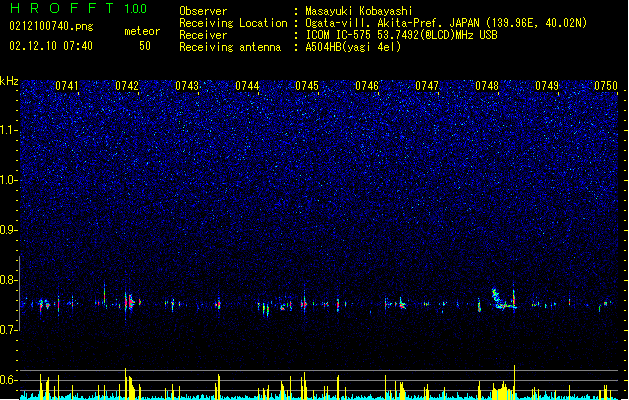The width and height of the screenshot is (629, 400).
Task: Click the Receiving antenna label
Action: (x=230, y=47)
